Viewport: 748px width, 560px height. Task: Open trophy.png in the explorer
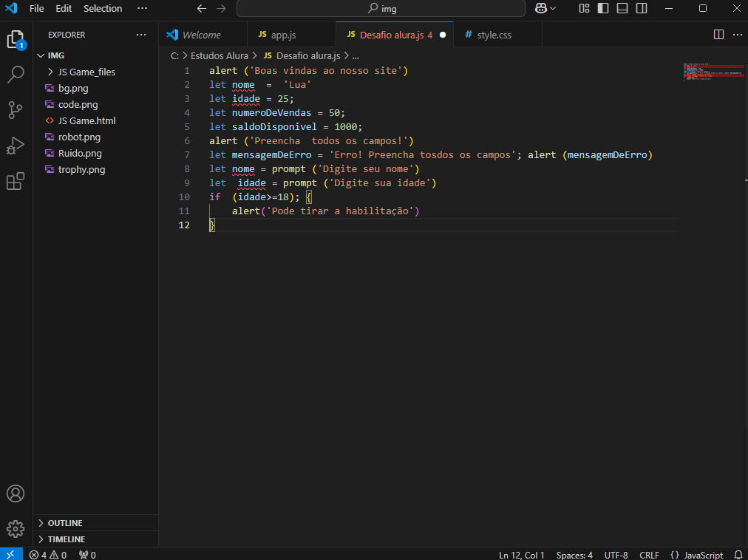click(x=81, y=169)
